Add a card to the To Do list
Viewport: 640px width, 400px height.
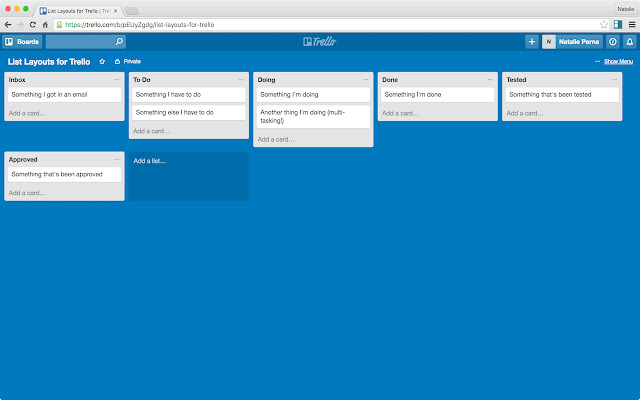pos(151,131)
